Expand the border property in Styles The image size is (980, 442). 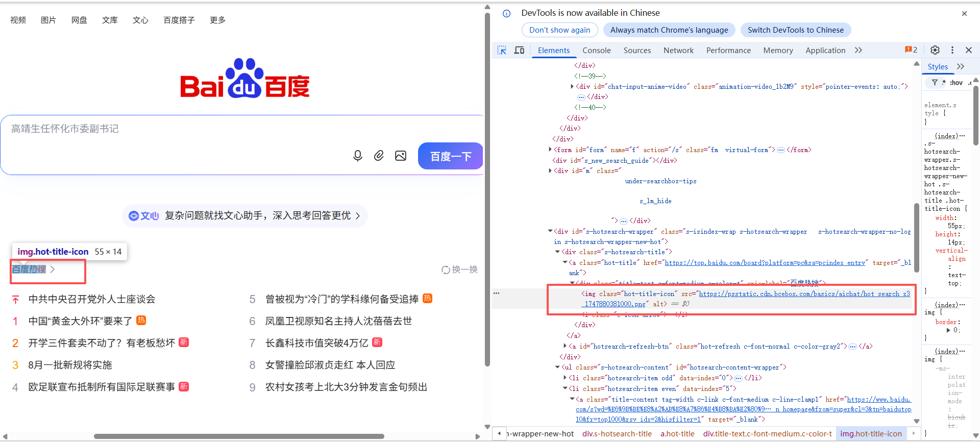948,330
